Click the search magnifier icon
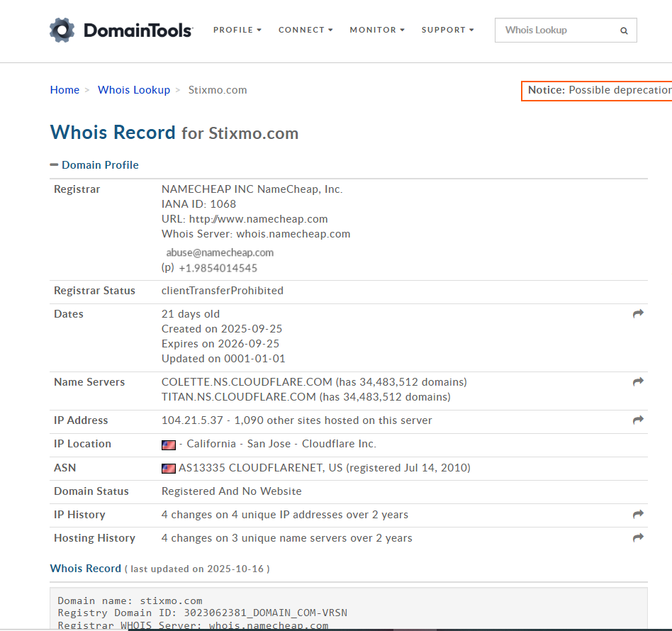672x631 pixels. (x=624, y=30)
